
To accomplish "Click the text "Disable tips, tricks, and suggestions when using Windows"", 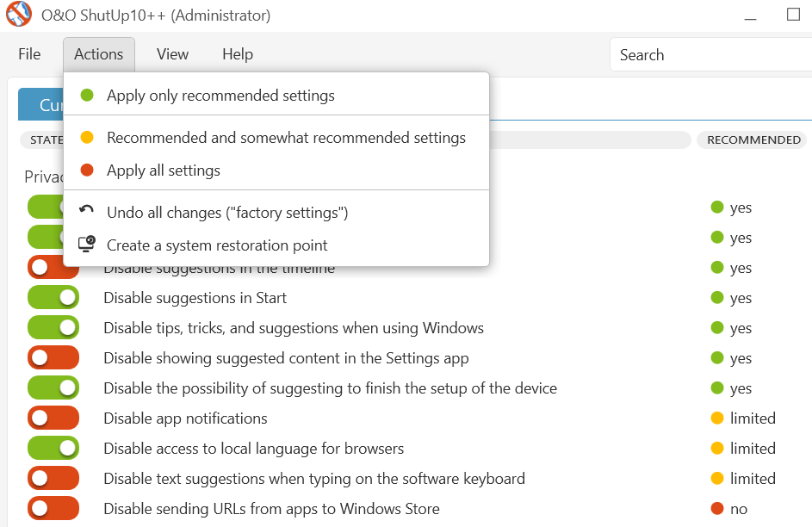I will (x=294, y=328).
